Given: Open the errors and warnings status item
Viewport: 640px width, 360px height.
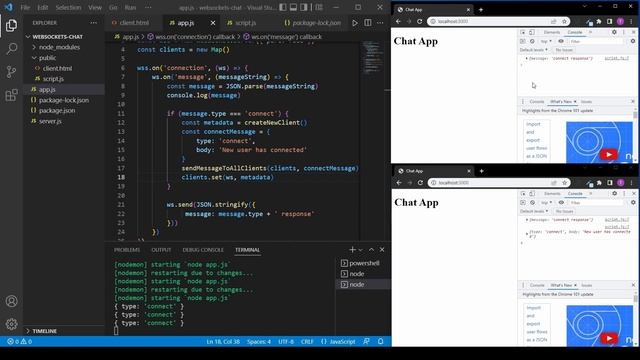Looking at the screenshot, I should (20, 342).
